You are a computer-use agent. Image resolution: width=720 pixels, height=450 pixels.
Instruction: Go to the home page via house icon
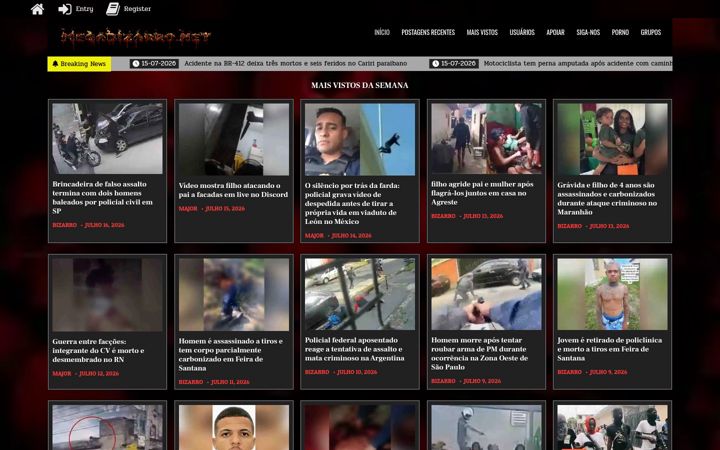tap(37, 9)
